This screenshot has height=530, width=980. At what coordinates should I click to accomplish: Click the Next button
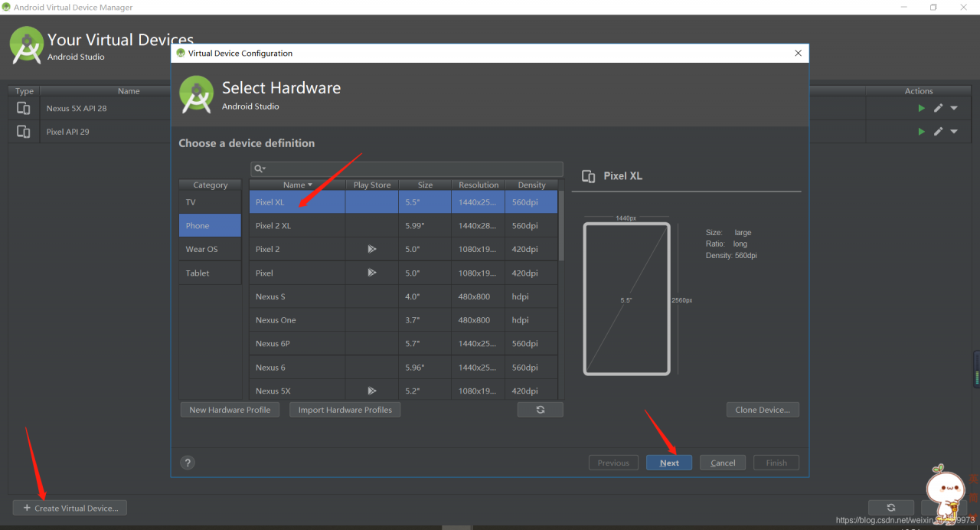(669, 463)
